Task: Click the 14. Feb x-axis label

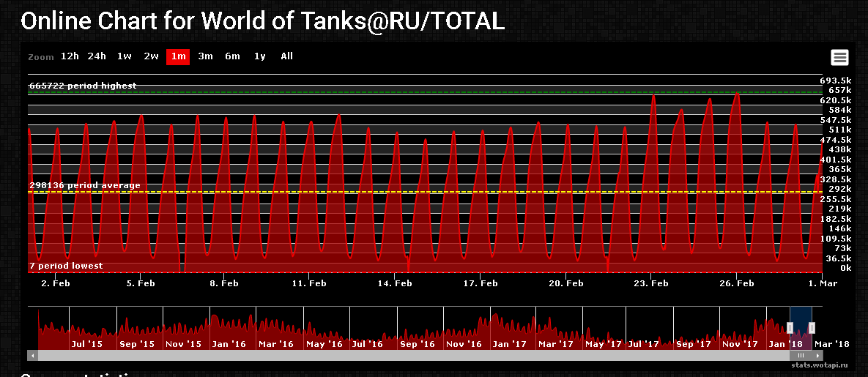Action: pos(395,283)
